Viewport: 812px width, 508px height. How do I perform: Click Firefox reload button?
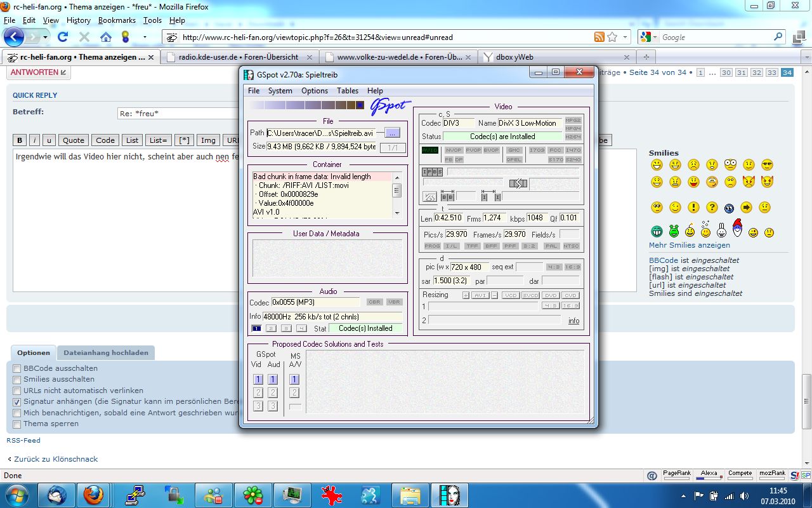63,37
